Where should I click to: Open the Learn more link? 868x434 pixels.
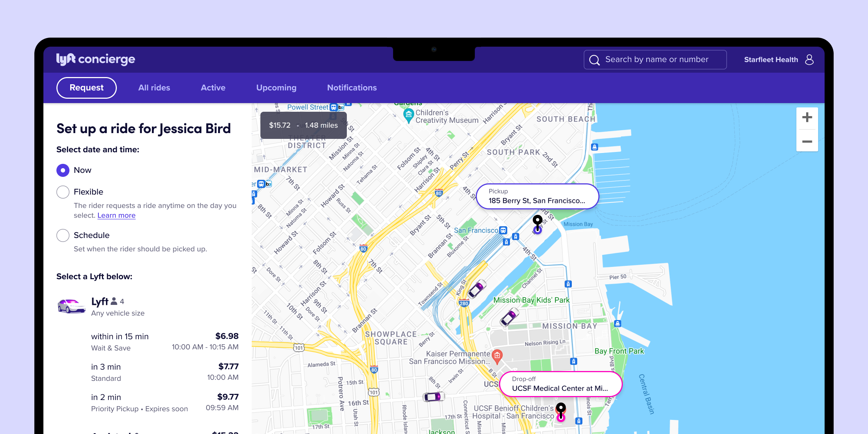coord(116,216)
